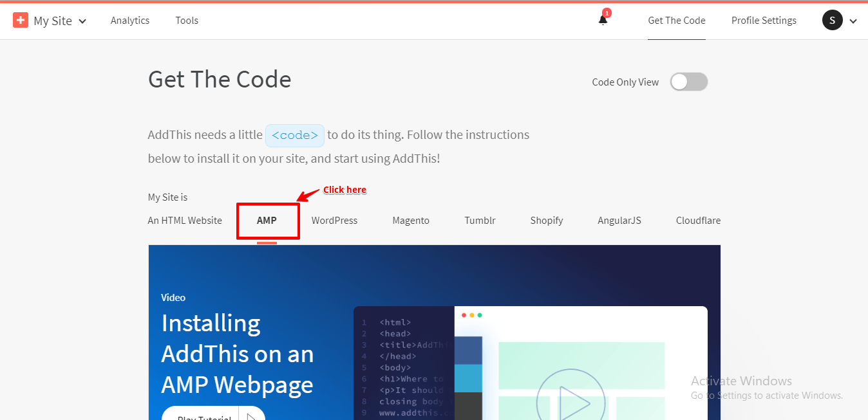Click the S profile avatar

click(833, 21)
